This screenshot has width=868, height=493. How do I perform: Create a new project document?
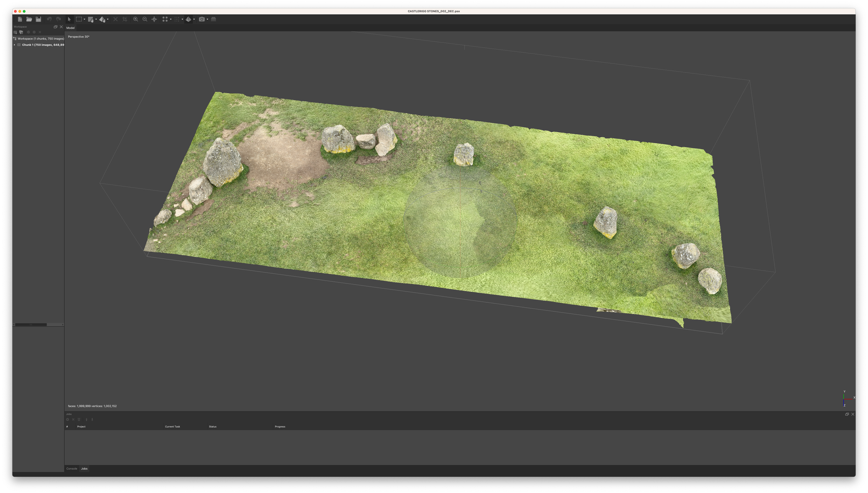(x=20, y=19)
